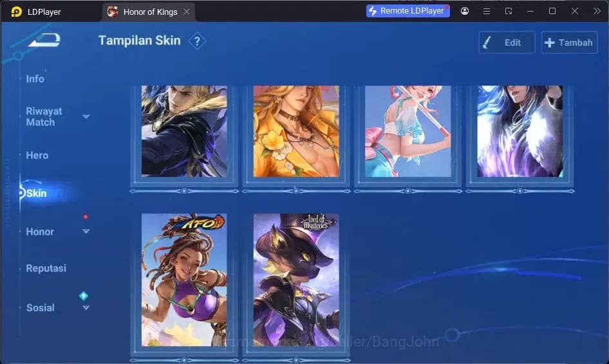Close the Honor of Kings tab

[187, 12]
